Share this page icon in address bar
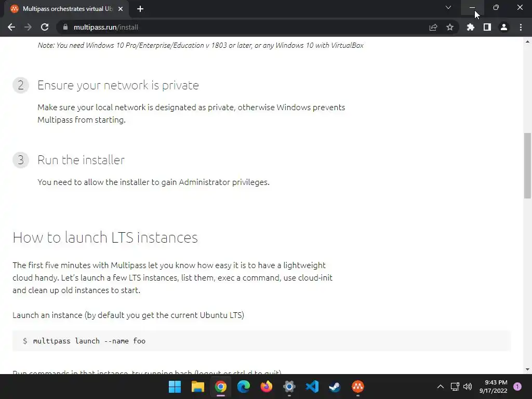 click(x=433, y=27)
